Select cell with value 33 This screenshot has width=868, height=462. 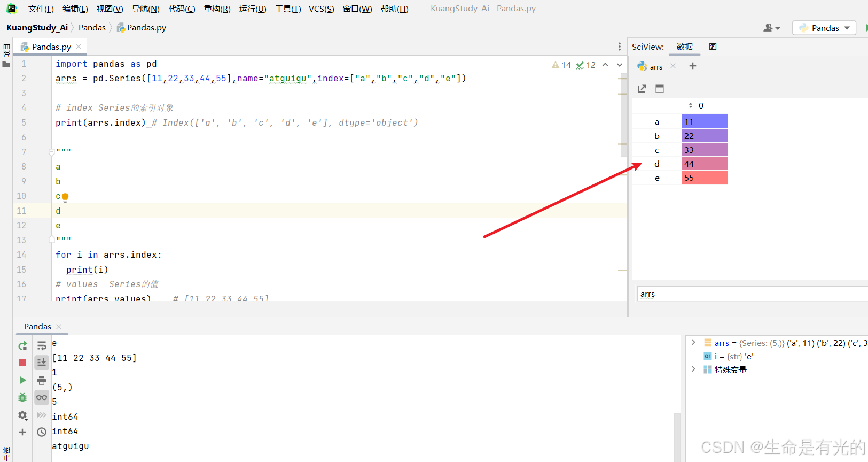705,150
